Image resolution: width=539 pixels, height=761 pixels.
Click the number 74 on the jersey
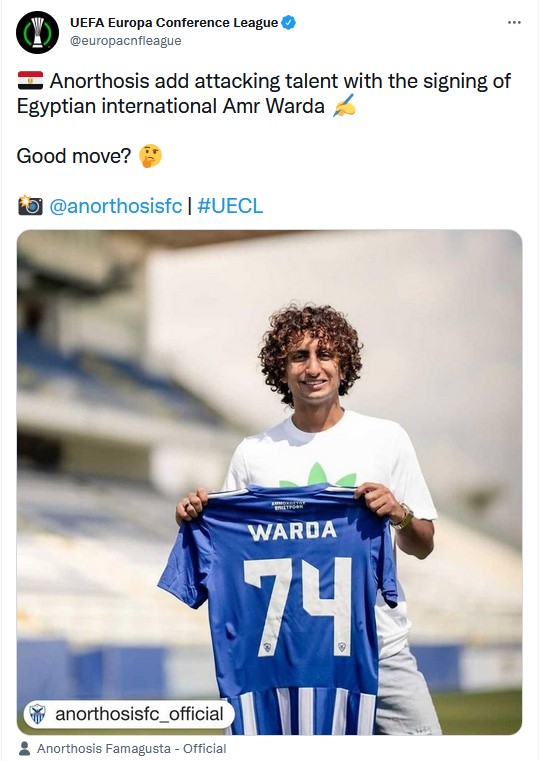pyautogui.click(x=298, y=607)
